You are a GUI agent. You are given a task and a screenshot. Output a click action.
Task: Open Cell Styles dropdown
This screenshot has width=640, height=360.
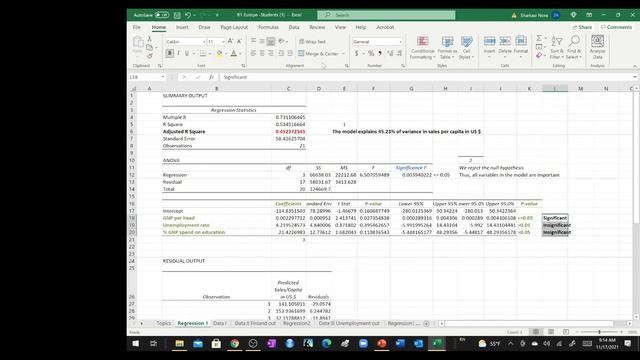[x=467, y=47]
